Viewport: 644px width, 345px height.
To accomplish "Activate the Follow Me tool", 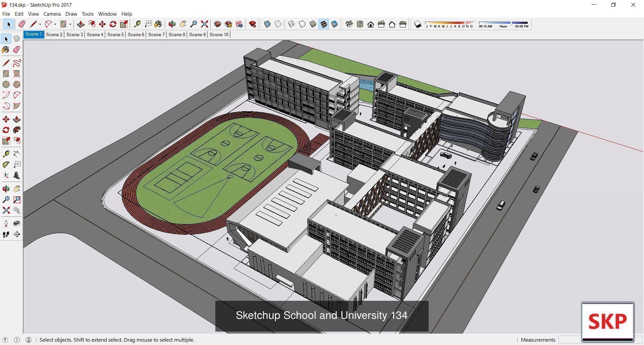I will tap(92, 24).
